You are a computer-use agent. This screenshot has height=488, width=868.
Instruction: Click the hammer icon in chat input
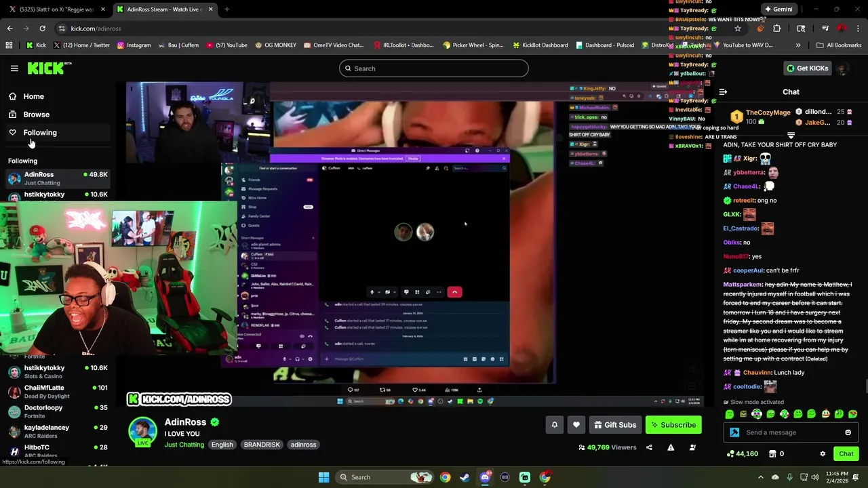point(734,432)
